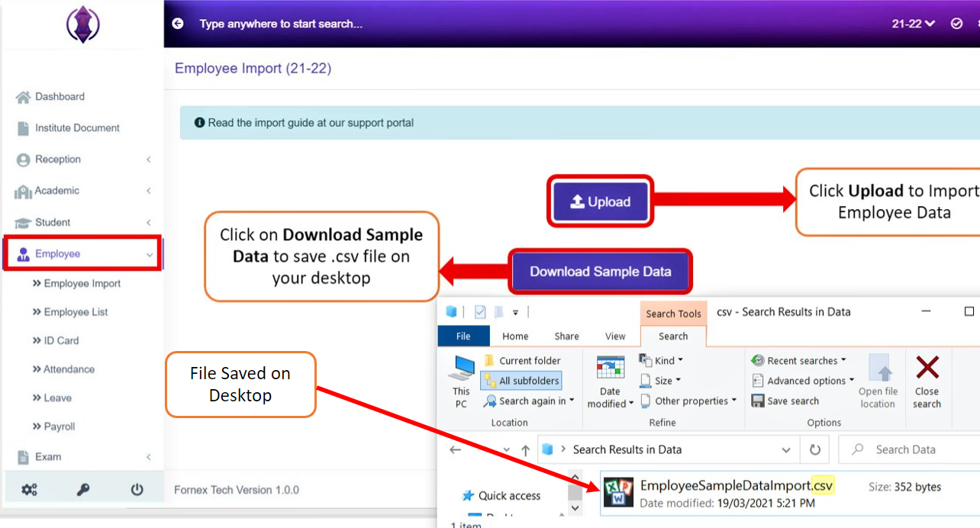Switch to the Home ribbon tab
The width and height of the screenshot is (980, 528).
click(515, 336)
